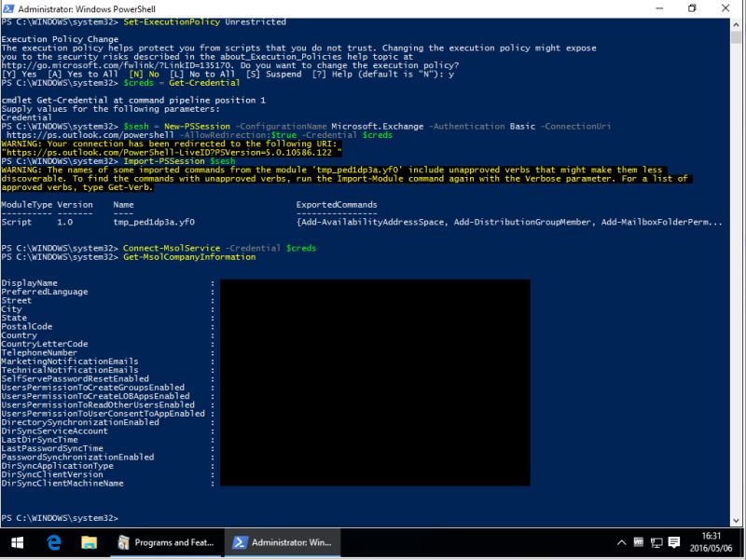Screen dimensions: 746x560
Task: Click the VM tools system tray icon
Action: point(639,543)
